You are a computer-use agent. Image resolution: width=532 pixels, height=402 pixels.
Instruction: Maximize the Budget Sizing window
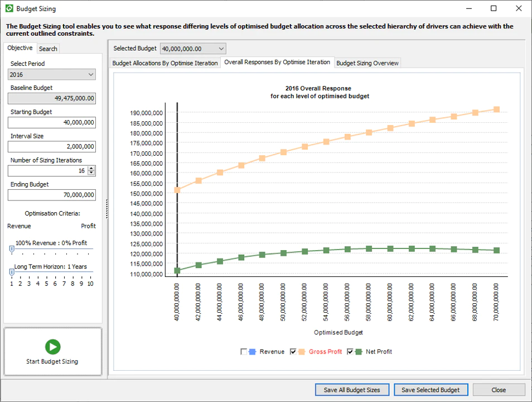coord(494,8)
